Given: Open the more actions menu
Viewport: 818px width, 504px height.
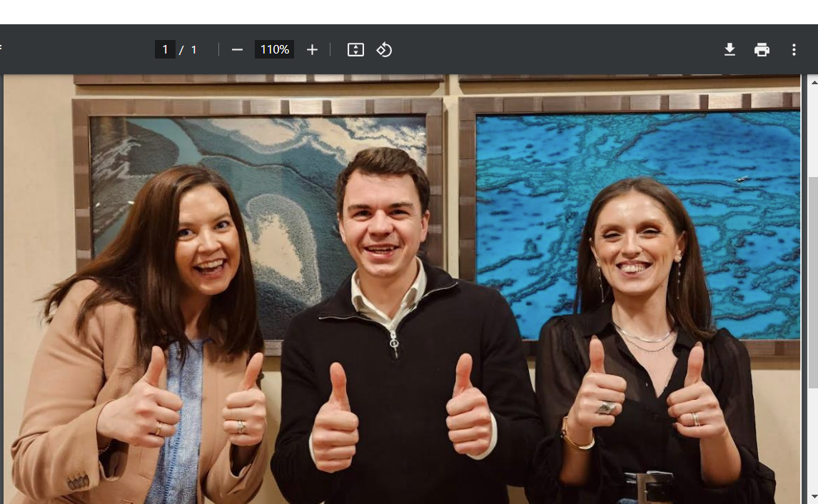Looking at the screenshot, I should point(794,49).
